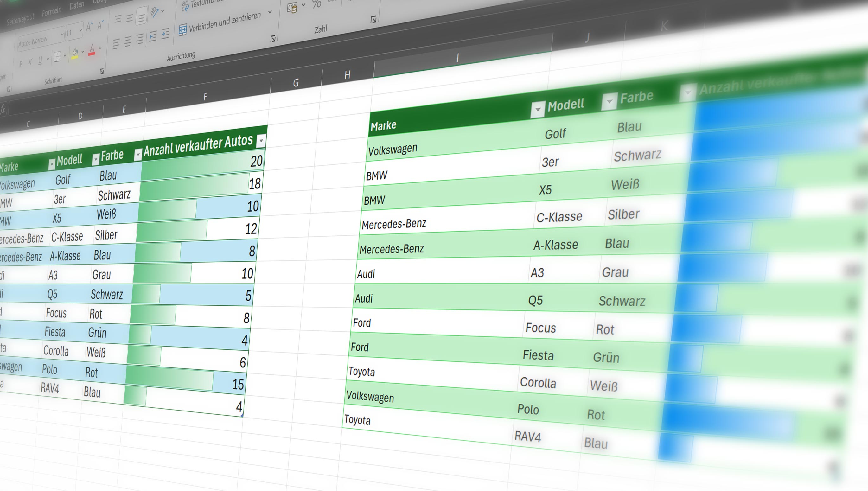Decrease the font size
Viewport: 868px width, 491px height.
pos(100,25)
